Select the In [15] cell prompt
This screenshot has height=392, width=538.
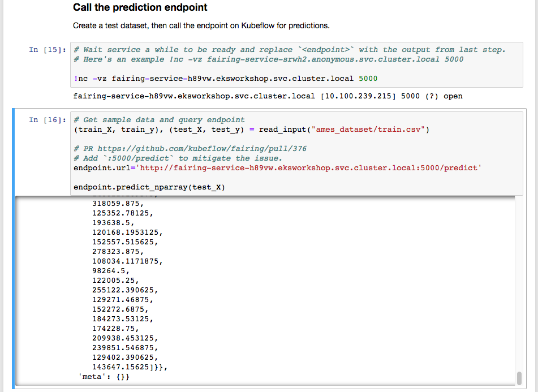[x=44, y=50]
